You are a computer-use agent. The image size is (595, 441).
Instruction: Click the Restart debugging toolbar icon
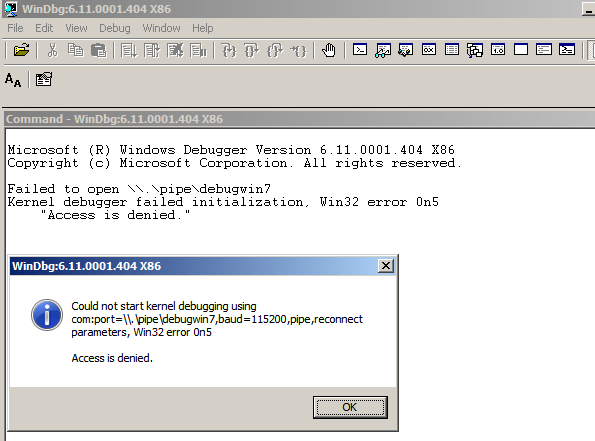pyautogui.click(x=152, y=50)
